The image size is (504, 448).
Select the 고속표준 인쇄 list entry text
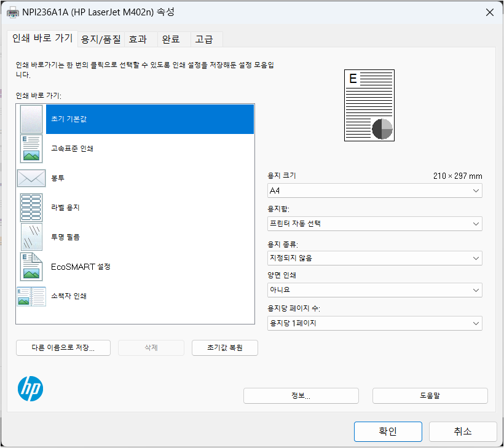(x=72, y=149)
